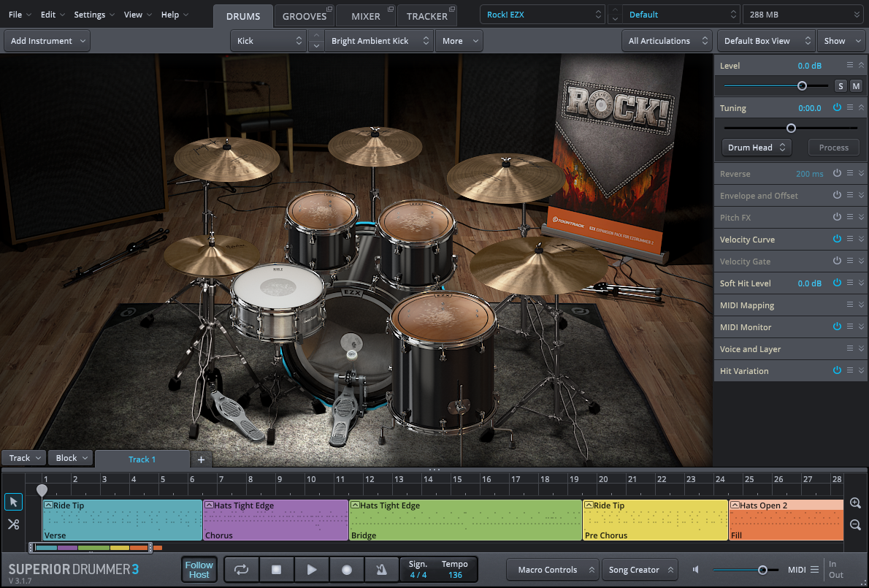Start recording with the Record button
The image size is (869, 588).
tap(347, 570)
